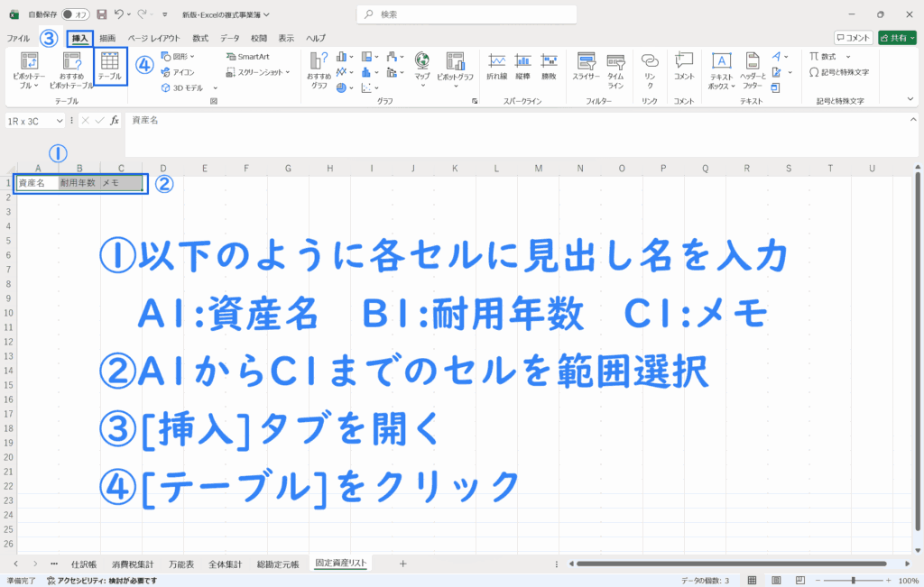Collapse the ribbon with the chevron arrow
924x587 pixels.
click(x=910, y=98)
